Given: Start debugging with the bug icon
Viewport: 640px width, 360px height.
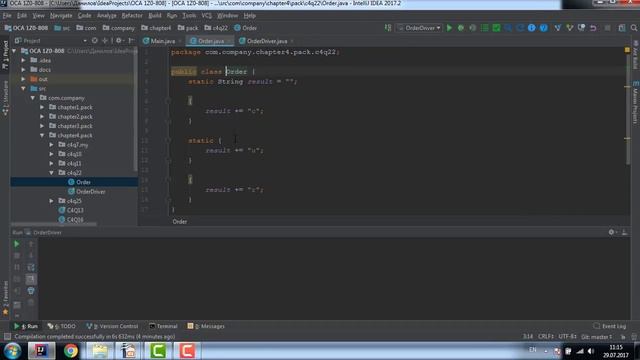Looking at the screenshot, I should click(461, 28).
